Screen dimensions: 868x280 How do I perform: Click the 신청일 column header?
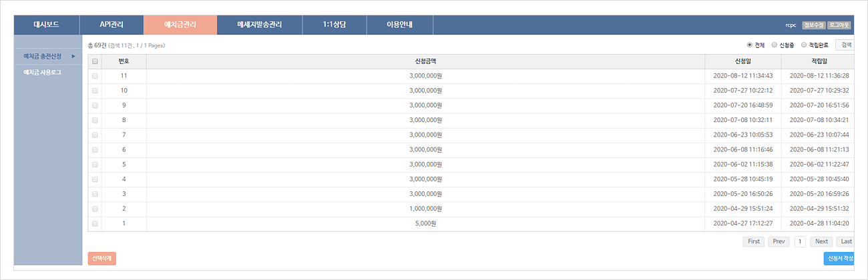[x=742, y=61]
